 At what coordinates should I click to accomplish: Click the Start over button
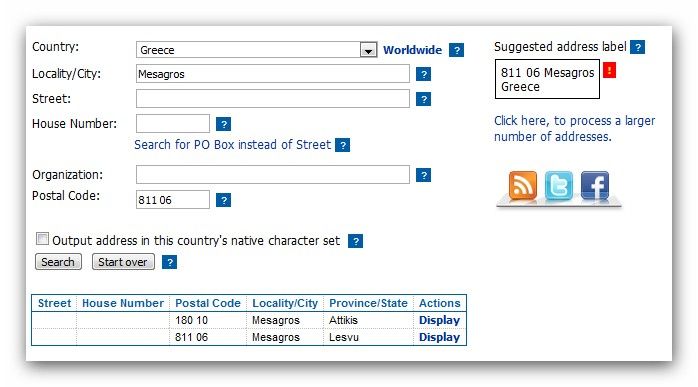tap(123, 262)
